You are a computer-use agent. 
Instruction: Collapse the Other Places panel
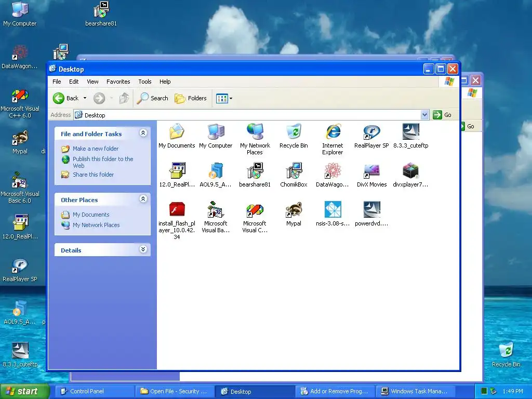click(x=143, y=199)
